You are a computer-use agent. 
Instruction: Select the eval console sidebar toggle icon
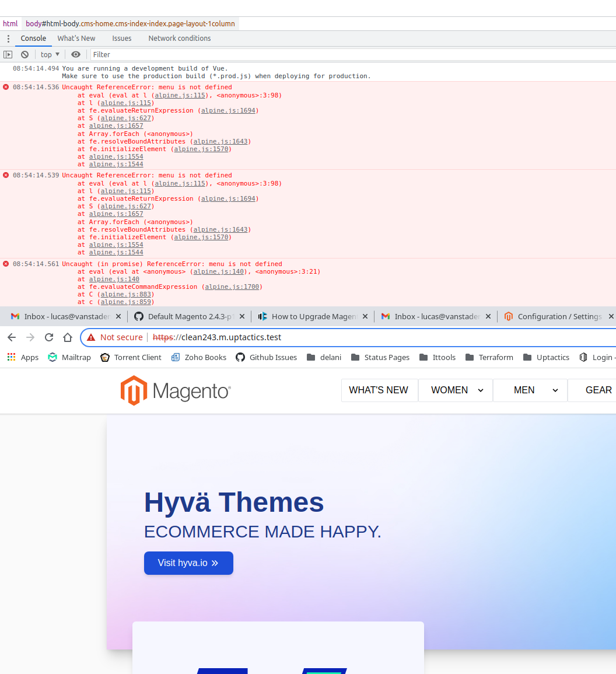pyautogui.click(x=8, y=54)
